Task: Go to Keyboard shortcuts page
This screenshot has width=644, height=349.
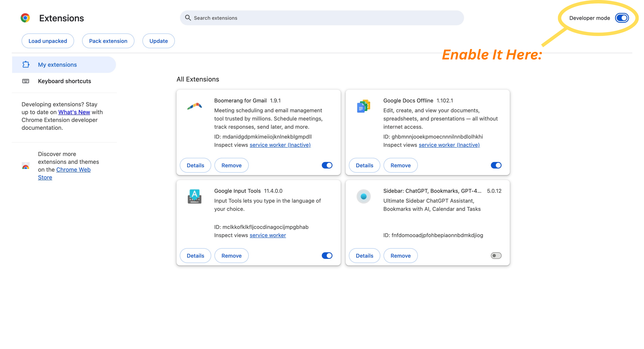Action: (x=64, y=81)
